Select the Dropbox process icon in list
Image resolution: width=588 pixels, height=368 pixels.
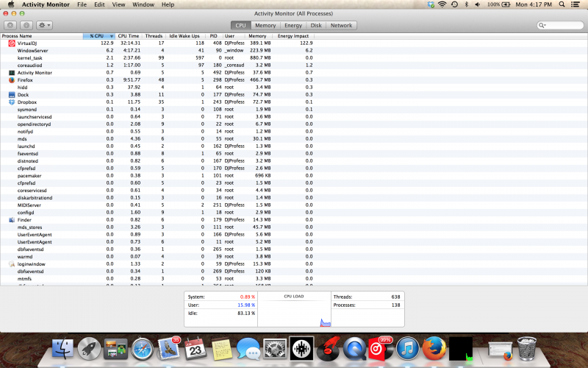[x=12, y=102]
